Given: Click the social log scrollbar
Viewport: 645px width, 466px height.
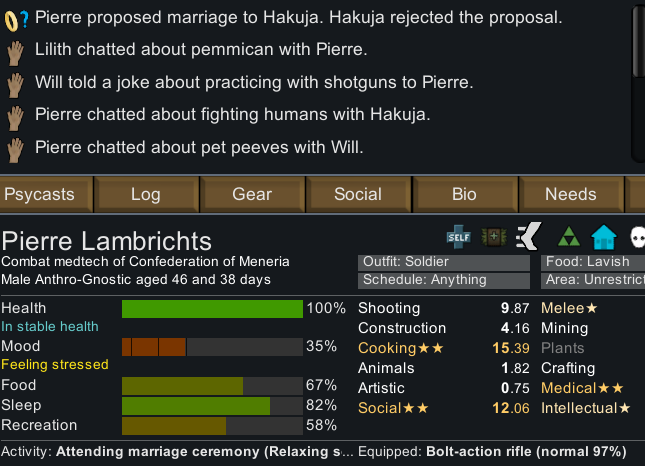Looking at the screenshot, I should click(x=639, y=40).
